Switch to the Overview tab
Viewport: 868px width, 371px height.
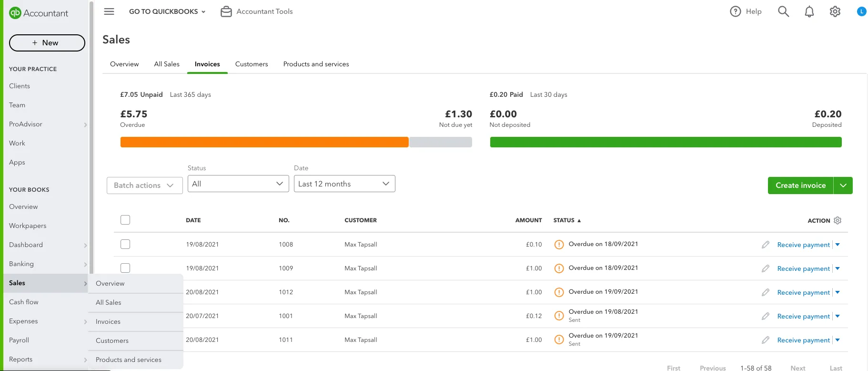[x=124, y=64]
